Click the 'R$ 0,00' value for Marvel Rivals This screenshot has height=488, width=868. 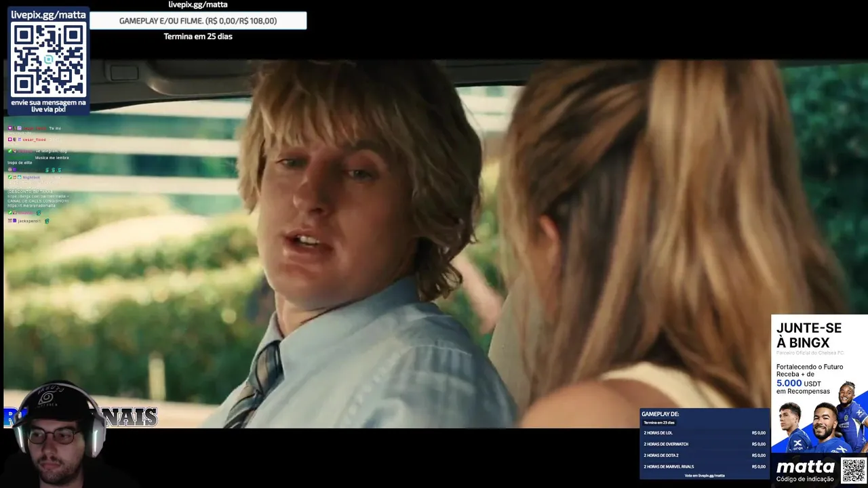click(758, 466)
